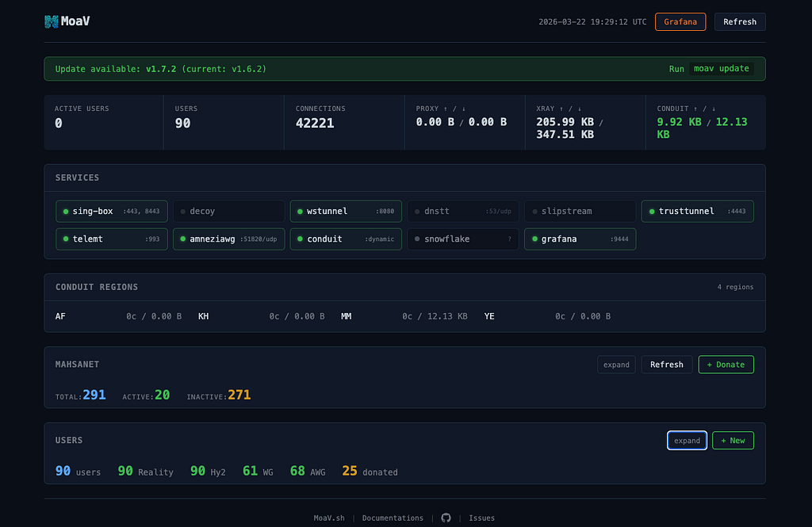The image size is (812, 527).
Task: Open the Documentations footer link
Action: (x=393, y=517)
